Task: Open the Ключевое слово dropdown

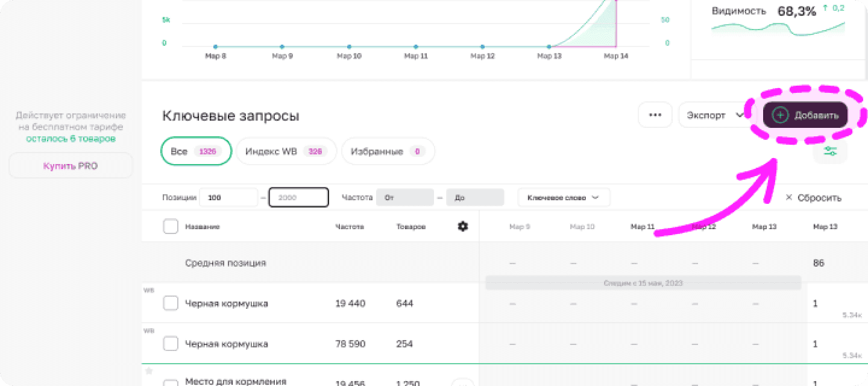Action: 564,197
